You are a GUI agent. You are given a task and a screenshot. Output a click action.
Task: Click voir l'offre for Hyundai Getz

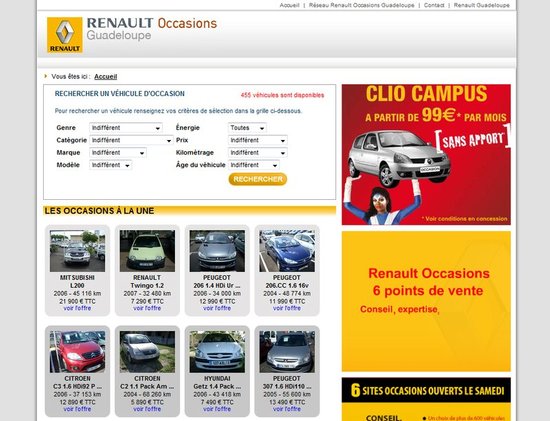[217, 409]
